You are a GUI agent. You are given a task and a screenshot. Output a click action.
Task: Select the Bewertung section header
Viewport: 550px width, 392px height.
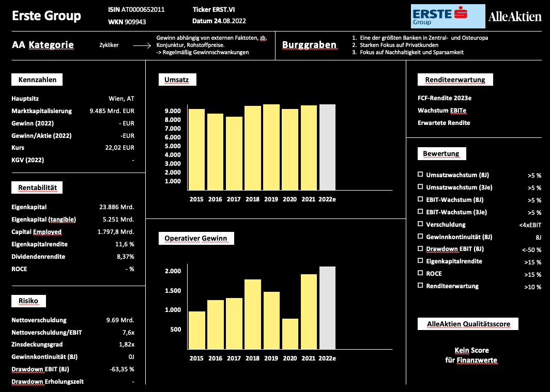point(441,153)
